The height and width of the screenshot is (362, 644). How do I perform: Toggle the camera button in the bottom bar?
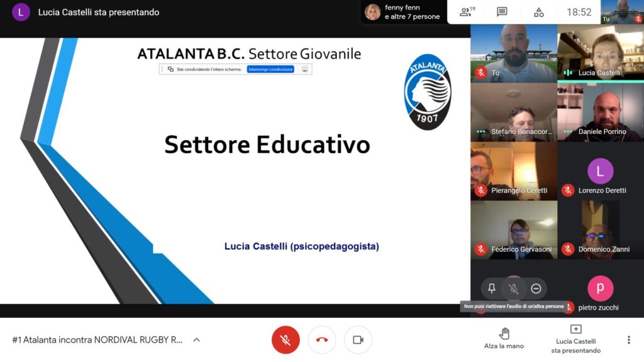click(x=358, y=340)
